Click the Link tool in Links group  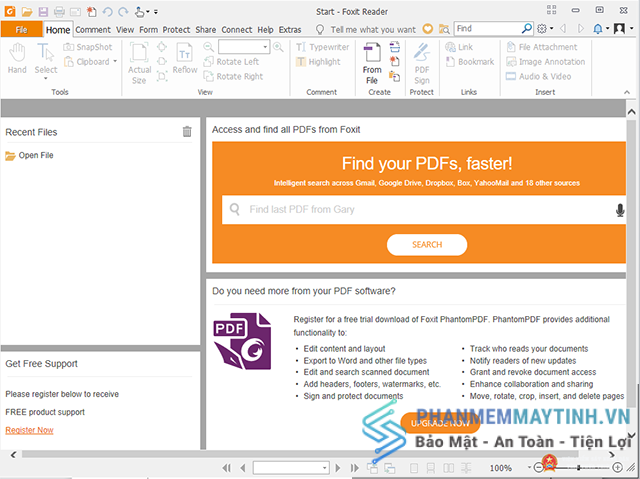tap(459, 47)
